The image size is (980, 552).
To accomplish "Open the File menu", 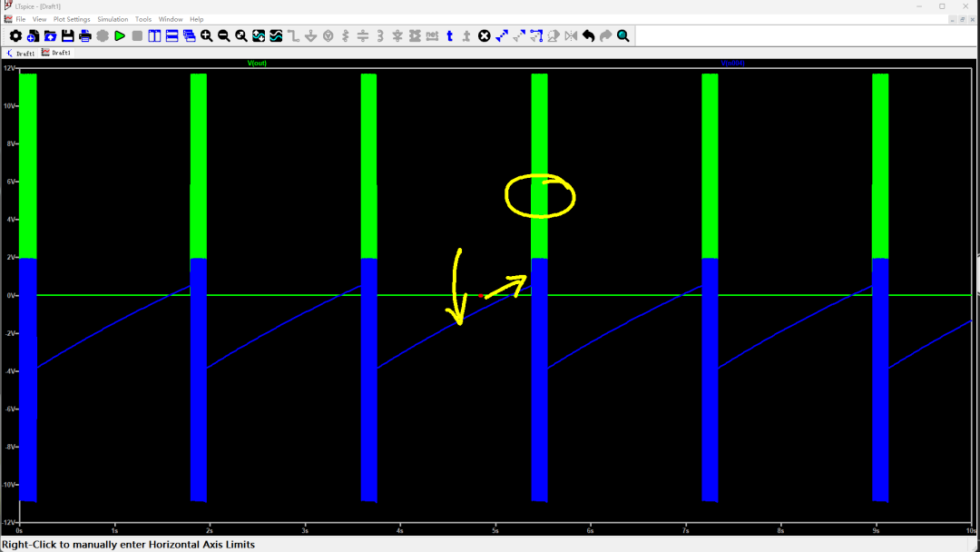I will pyautogui.click(x=20, y=19).
